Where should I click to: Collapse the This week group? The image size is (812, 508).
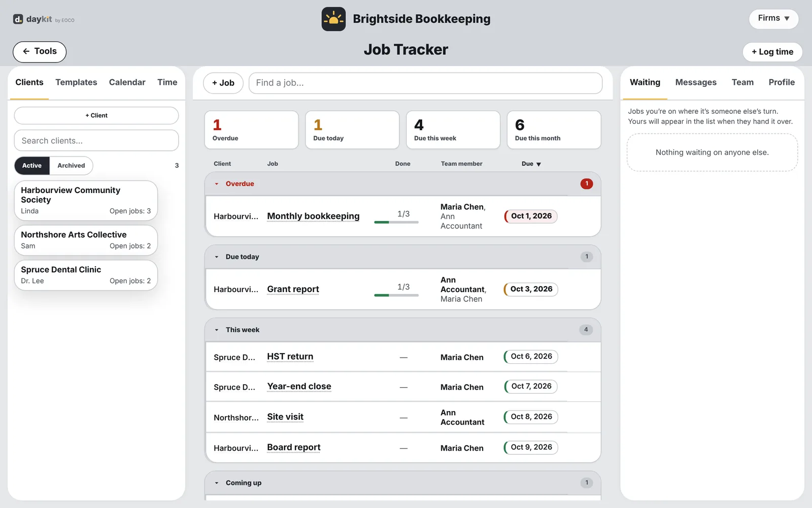point(217,330)
